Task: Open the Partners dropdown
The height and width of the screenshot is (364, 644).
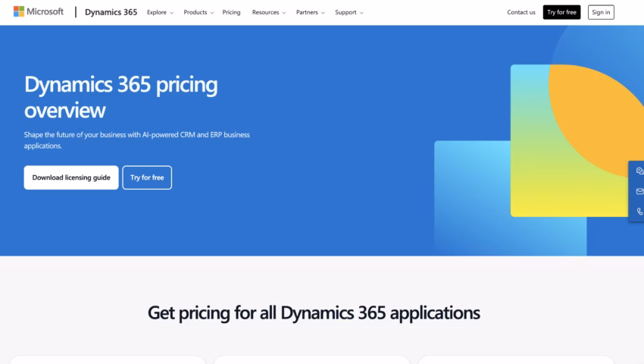Action: [x=310, y=12]
